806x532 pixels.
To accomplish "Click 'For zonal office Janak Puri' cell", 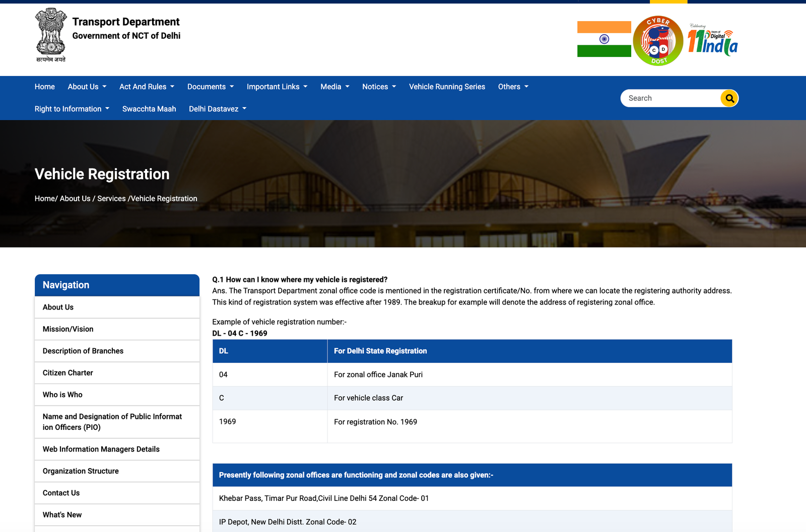I will pos(529,374).
